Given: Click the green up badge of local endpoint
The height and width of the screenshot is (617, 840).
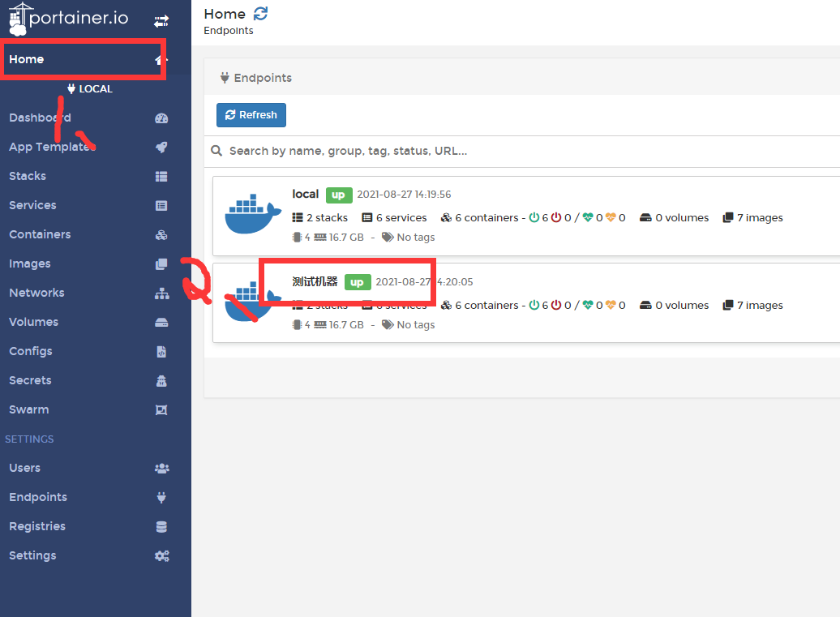Looking at the screenshot, I should (339, 195).
